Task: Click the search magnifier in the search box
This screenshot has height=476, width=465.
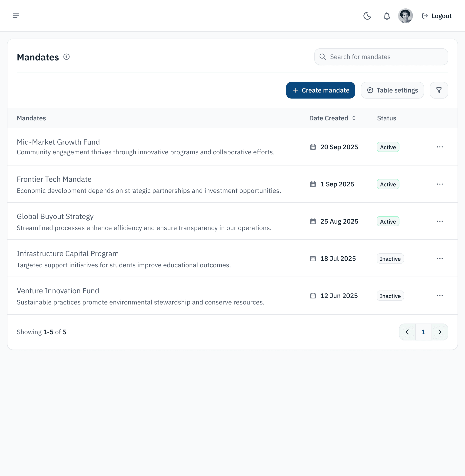Action: [x=323, y=57]
